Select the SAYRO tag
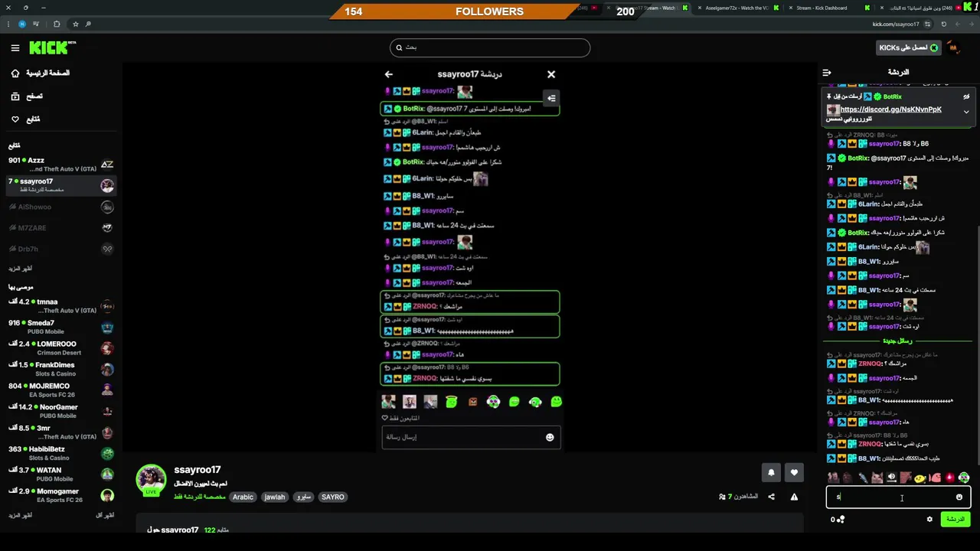 click(x=332, y=497)
